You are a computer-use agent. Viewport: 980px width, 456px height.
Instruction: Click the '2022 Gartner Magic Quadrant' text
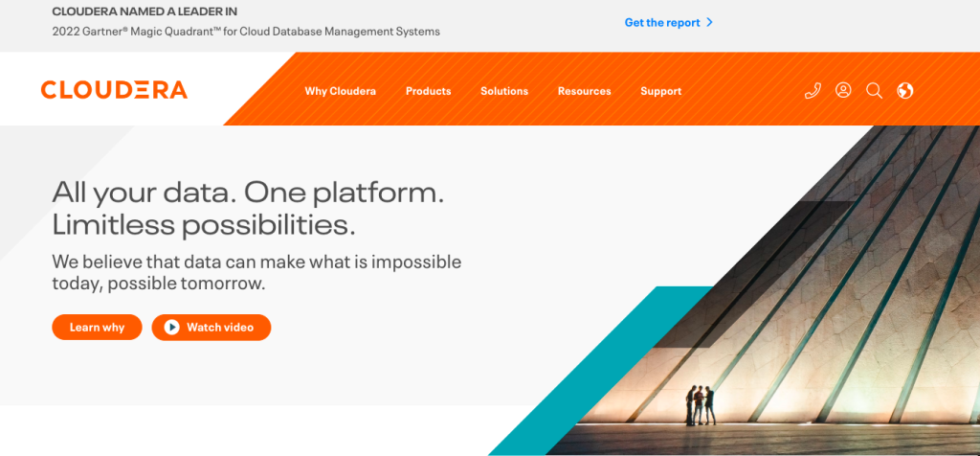tap(246, 31)
